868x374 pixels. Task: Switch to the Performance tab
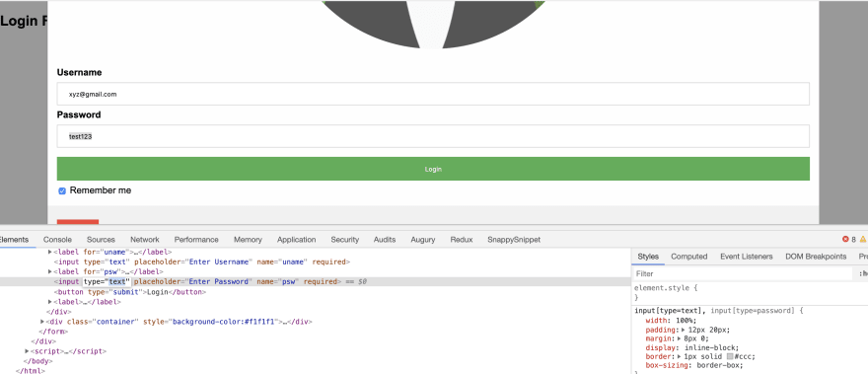click(x=196, y=240)
